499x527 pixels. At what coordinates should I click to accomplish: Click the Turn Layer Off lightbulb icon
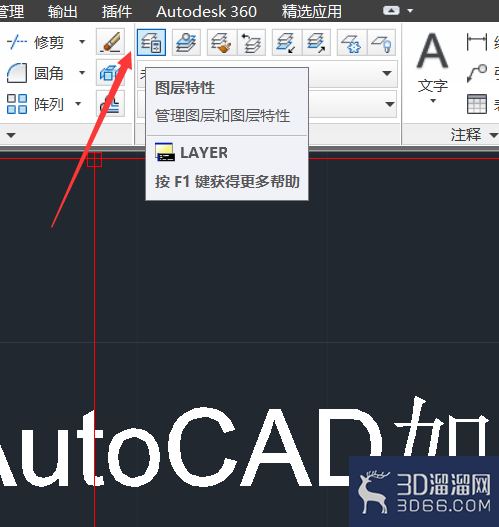coord(381,42)
